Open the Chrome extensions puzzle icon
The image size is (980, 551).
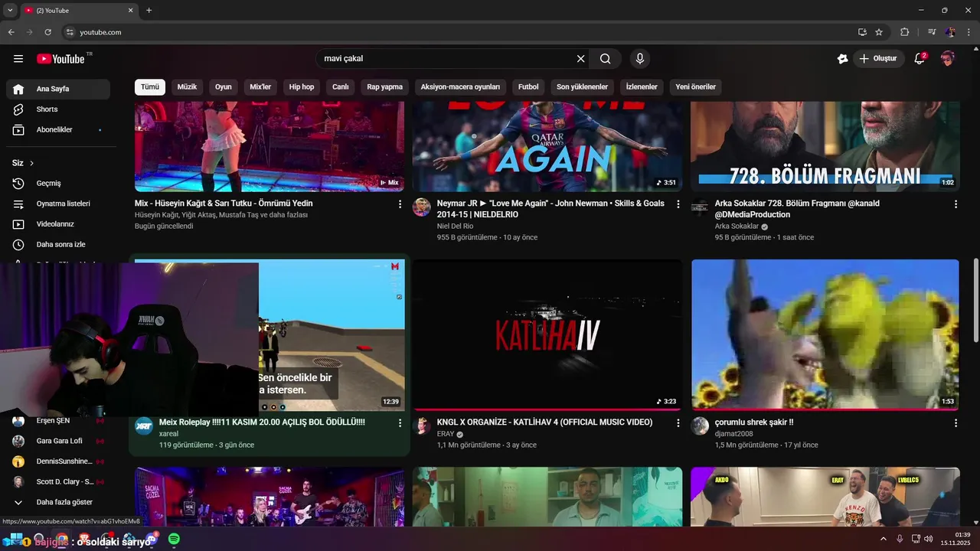coord(904,32)
